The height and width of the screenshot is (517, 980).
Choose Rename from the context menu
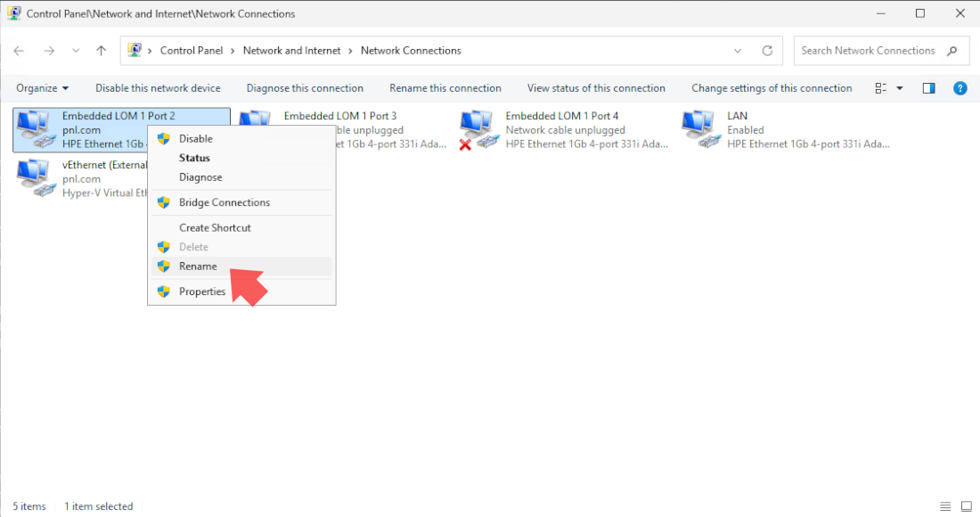(x=198, y=267)
